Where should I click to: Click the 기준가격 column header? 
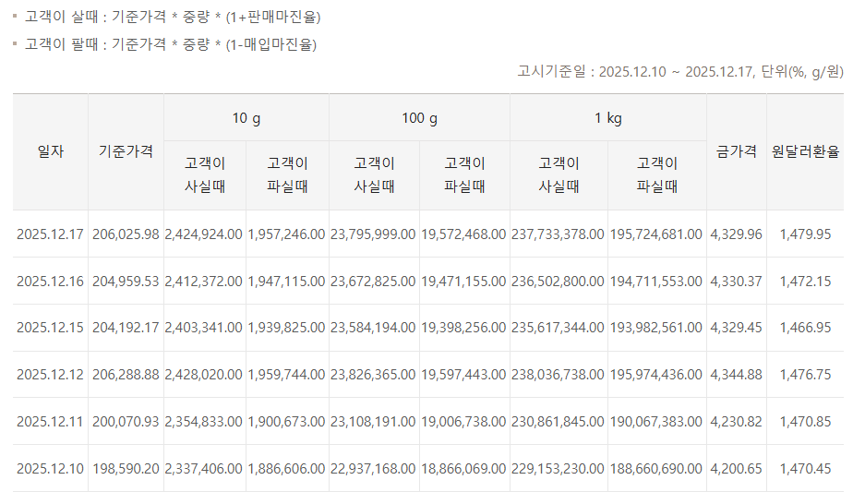click(126, 151)
